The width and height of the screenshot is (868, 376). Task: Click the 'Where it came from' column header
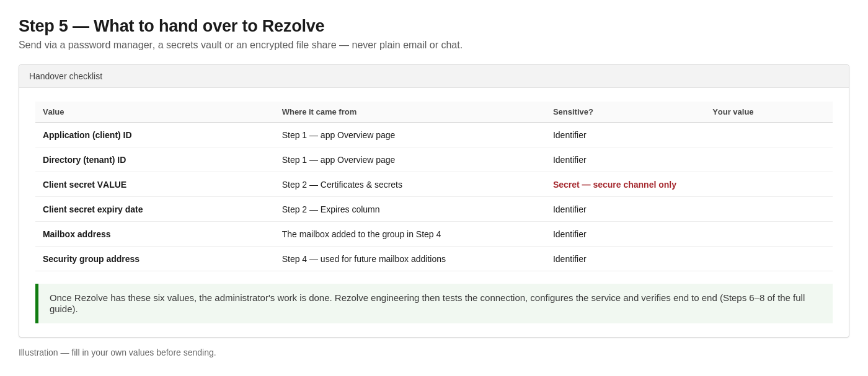point(319,112)
